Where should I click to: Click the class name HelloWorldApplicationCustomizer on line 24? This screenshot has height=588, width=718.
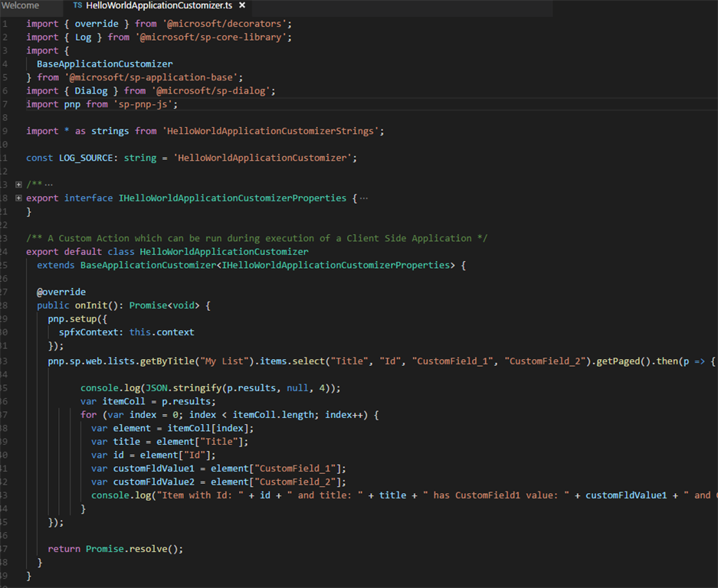click(x=224, y=252)
